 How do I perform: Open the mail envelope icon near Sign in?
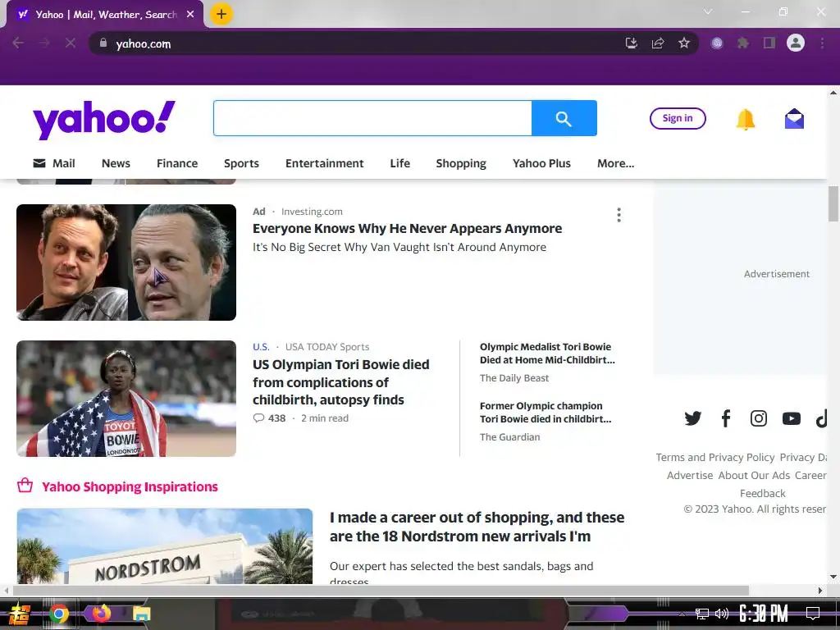coord(794,119)
